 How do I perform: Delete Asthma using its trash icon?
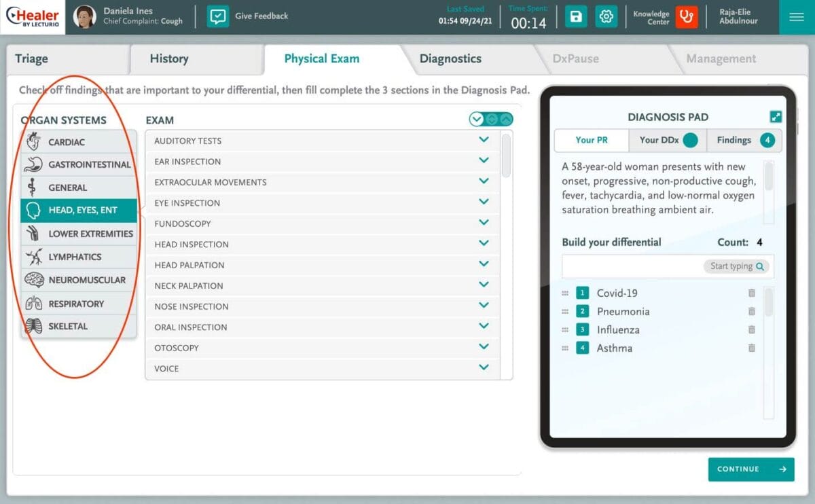click(751, 348)
